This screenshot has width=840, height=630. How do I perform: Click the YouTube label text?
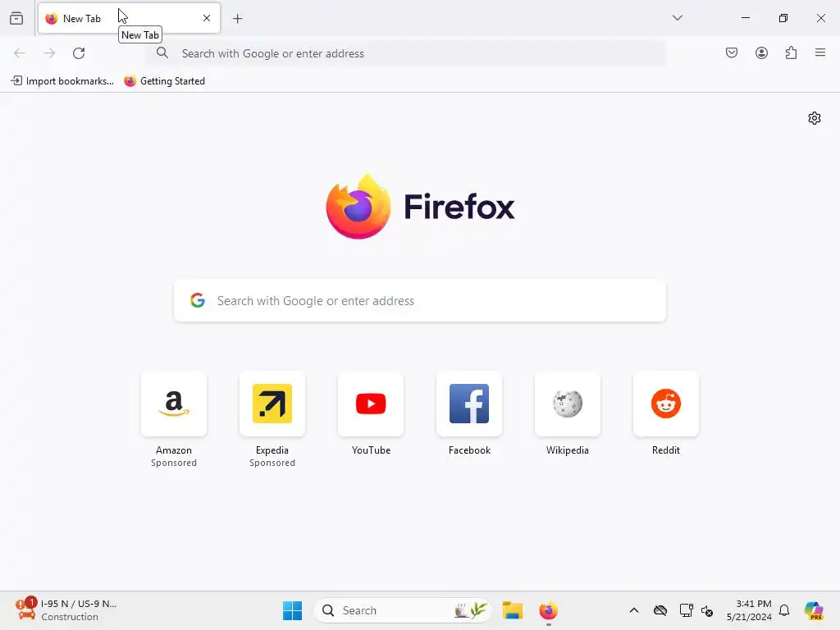[371, 450]
